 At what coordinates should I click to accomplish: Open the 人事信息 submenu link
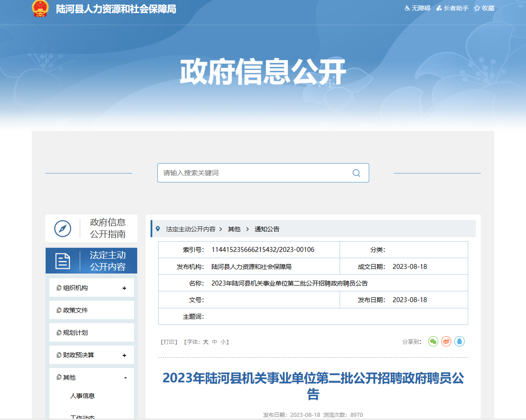[x=82, y=396]
